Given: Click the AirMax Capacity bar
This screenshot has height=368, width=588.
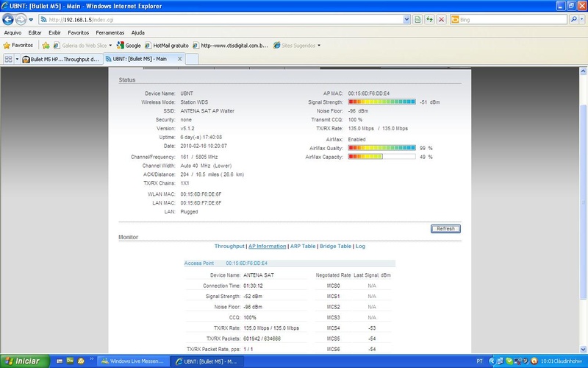Looking at the screenshot, I should point(381,157).
